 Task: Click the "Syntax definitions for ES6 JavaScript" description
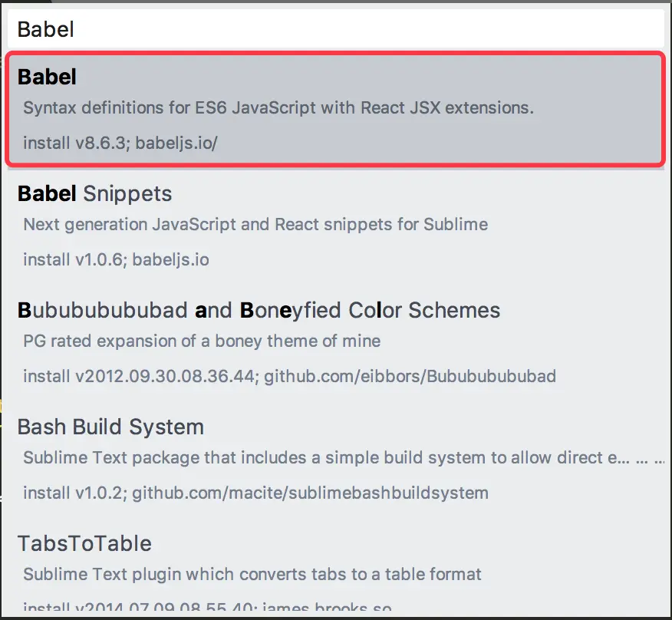click(x=278, y=107)
